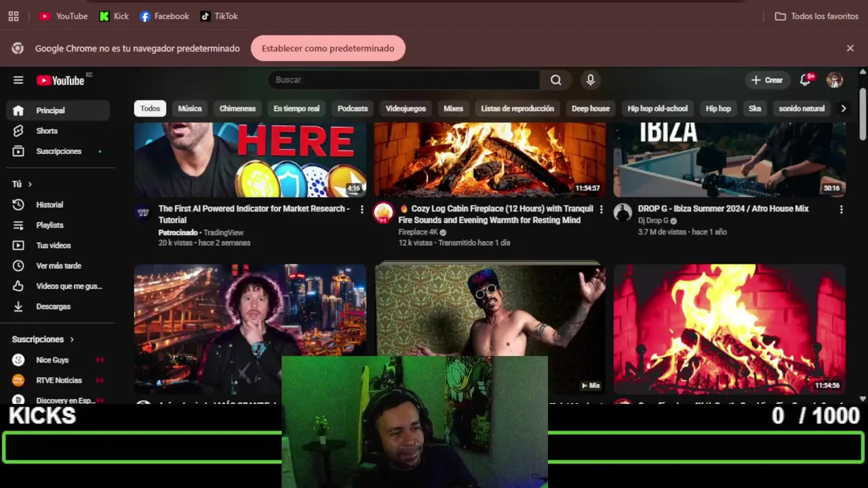Click Cozy Log Cabin fireplace thumbnail

490,160
